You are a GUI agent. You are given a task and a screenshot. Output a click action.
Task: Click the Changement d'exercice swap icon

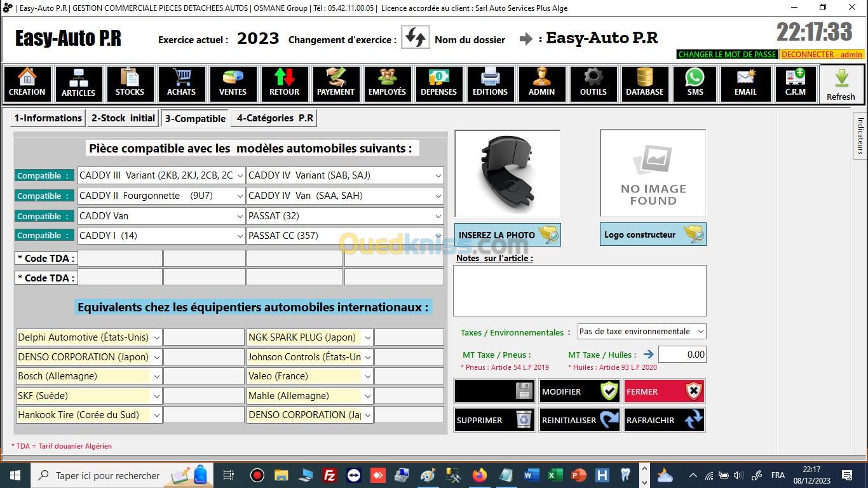[415, 38]
